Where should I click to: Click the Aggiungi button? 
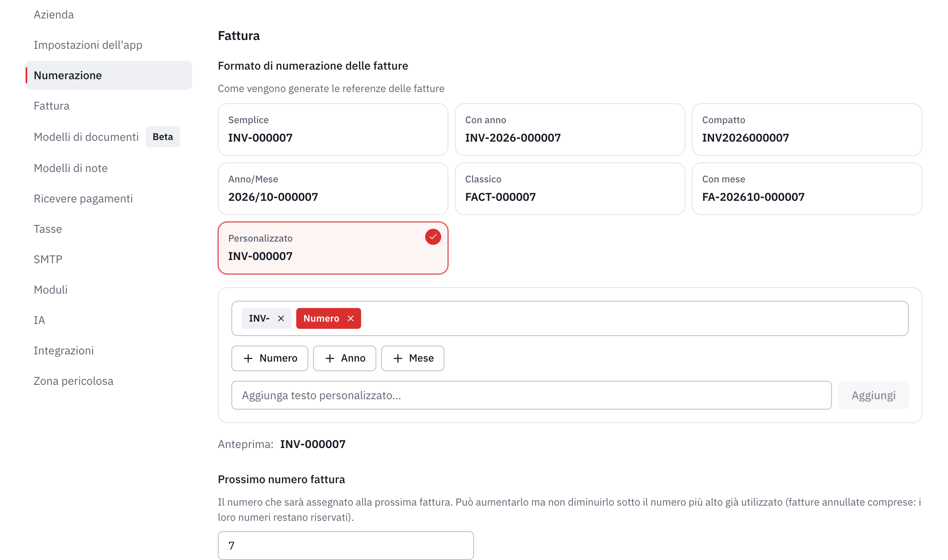(x=873, y=395)
